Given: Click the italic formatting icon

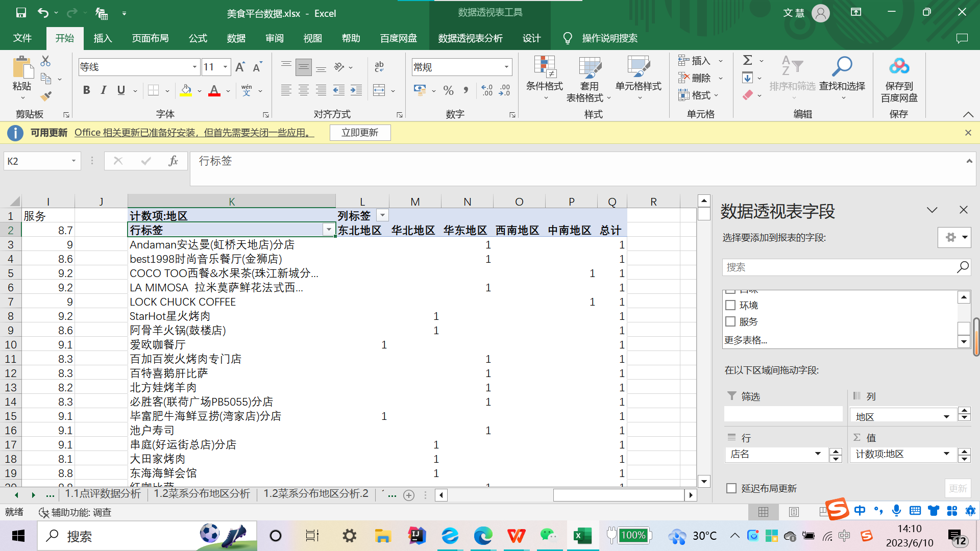Looking at the screenshot, I should coord(104,90).
